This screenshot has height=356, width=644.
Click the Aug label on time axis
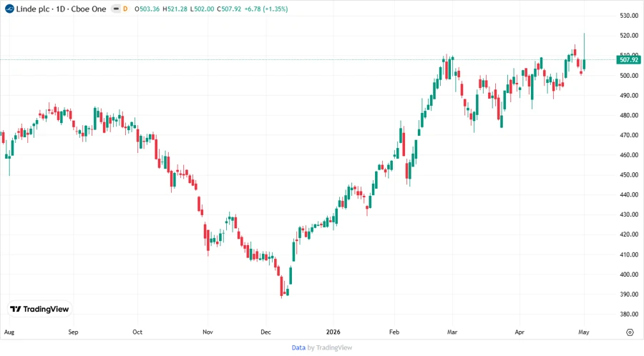9,332
